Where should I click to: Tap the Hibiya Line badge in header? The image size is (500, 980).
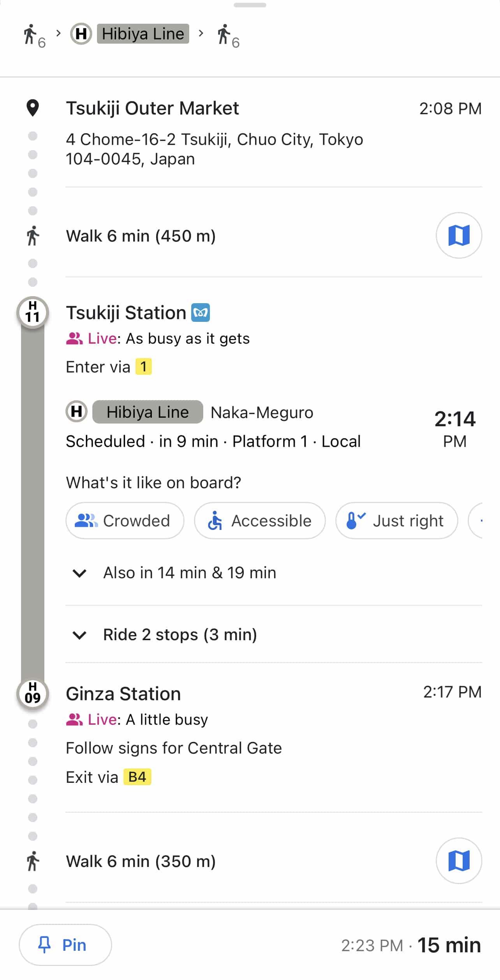pyautogui.click(x=143, y=34)
